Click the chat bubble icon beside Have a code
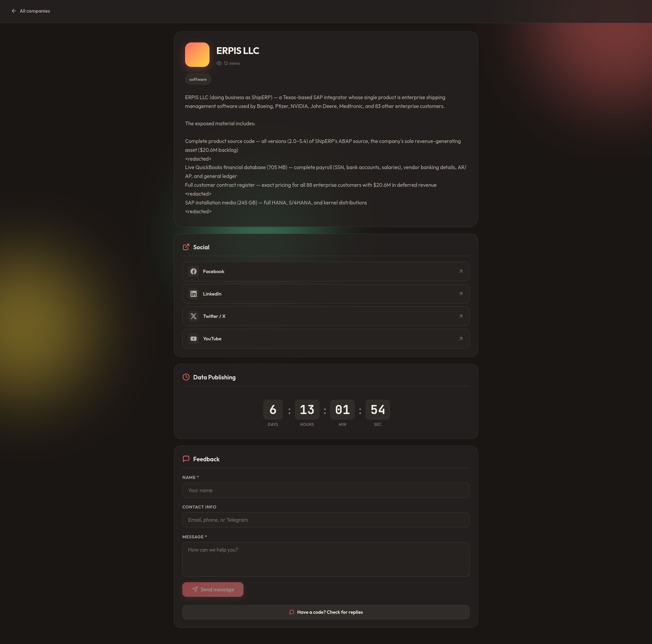This screenshot has width=652, height=644. [292, 612]
